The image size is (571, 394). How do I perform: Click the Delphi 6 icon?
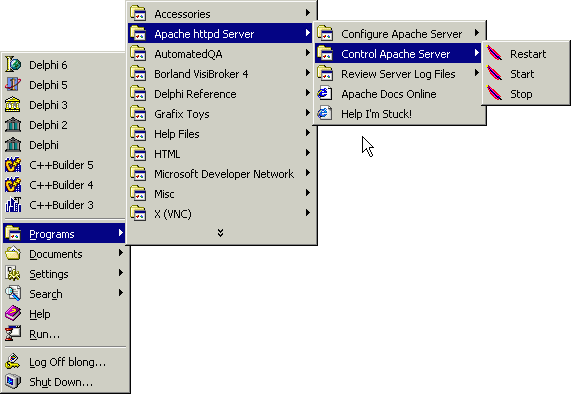tap(13, 65)
